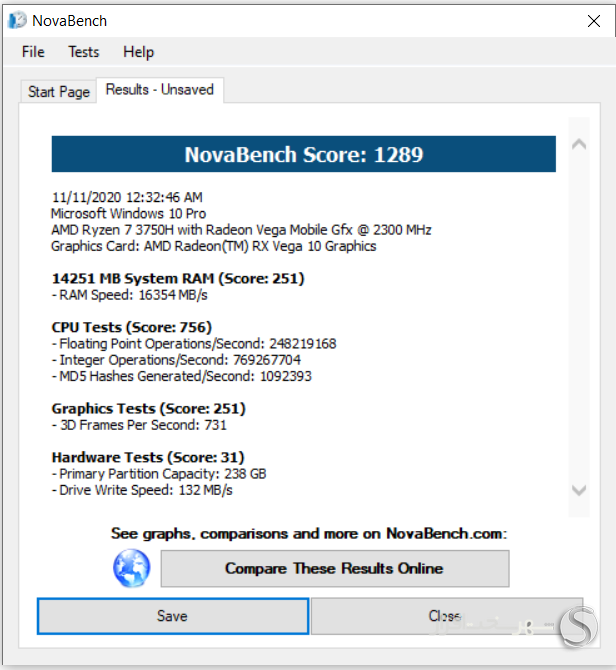Screen dimensions: 616x670
Task: Click the Microsoft Windows 10 Pro line
Action: click(129, 213)
